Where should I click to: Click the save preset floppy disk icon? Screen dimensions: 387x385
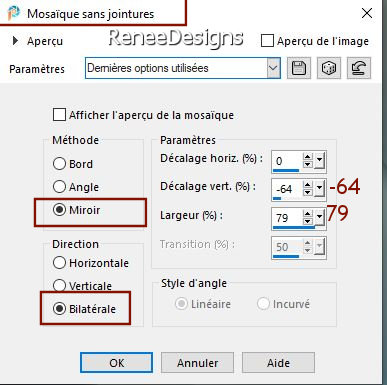click(299, 68)
